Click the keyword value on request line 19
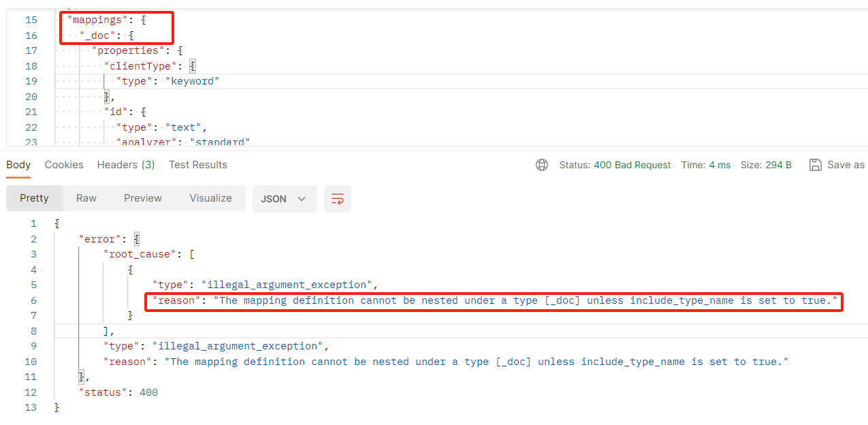The height and width of the screenshot is (425, 868). click(x=193, y=80)
